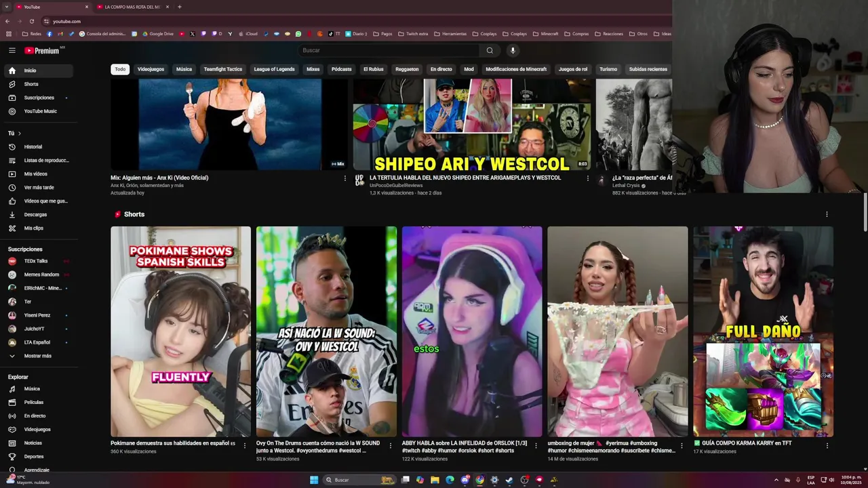Open options menu for unboxing de mujer short
Screen dimensions: 868x488
[x=682, y=445]
